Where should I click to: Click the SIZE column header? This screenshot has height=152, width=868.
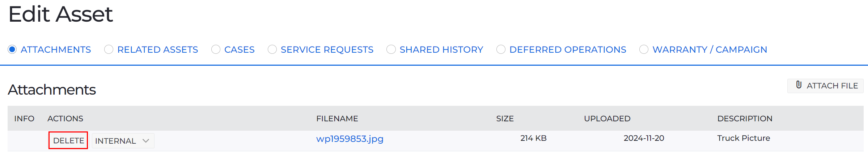505,118
